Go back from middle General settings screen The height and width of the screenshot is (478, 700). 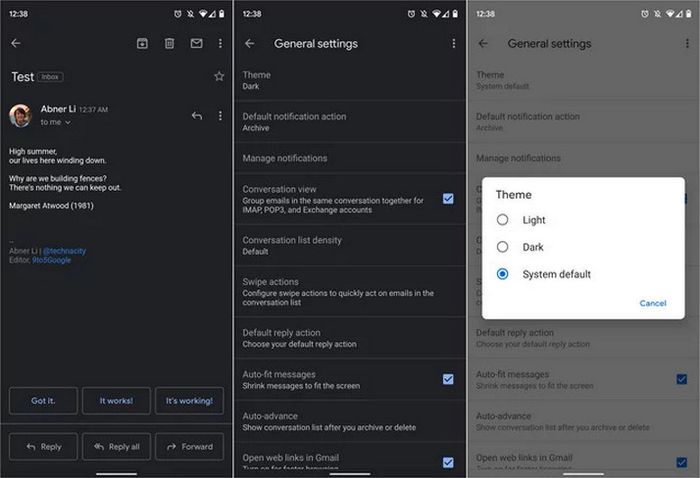(250, 43)
